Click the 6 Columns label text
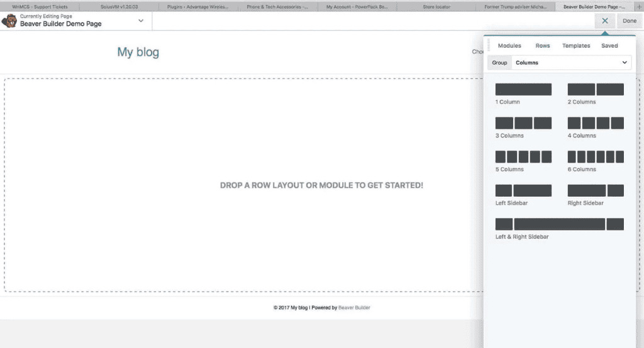 point(582,169)
